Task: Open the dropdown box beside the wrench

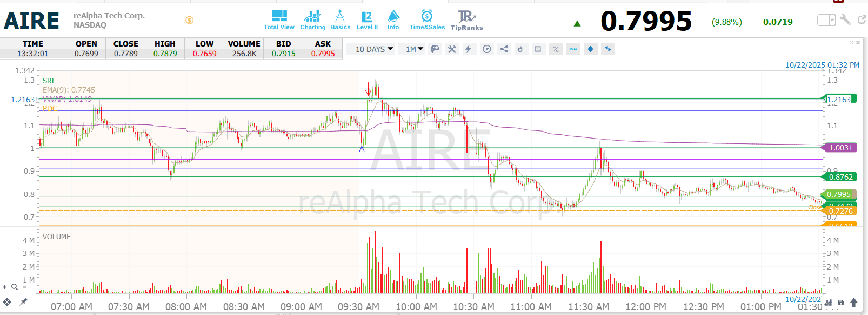Action: click(826, 20)
